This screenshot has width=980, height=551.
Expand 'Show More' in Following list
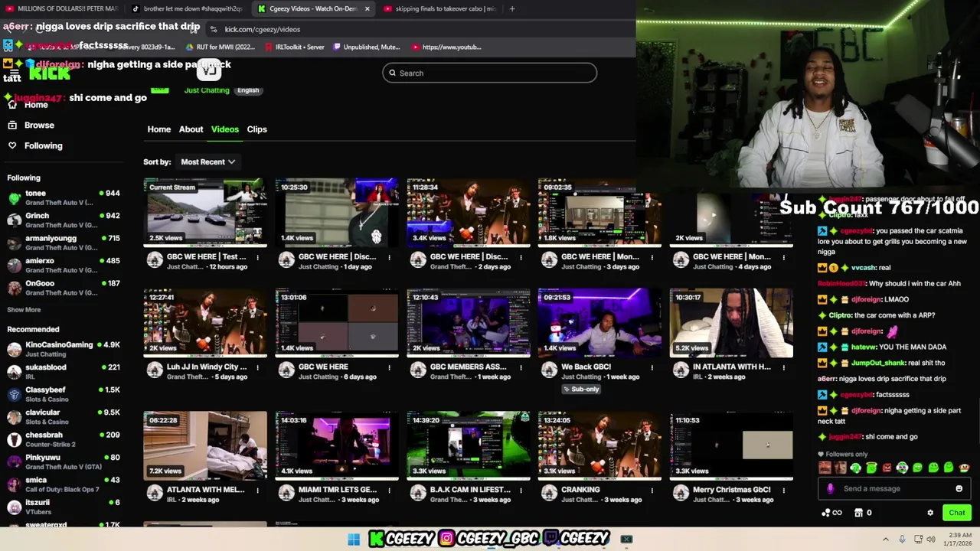click(x=24, y=310)
